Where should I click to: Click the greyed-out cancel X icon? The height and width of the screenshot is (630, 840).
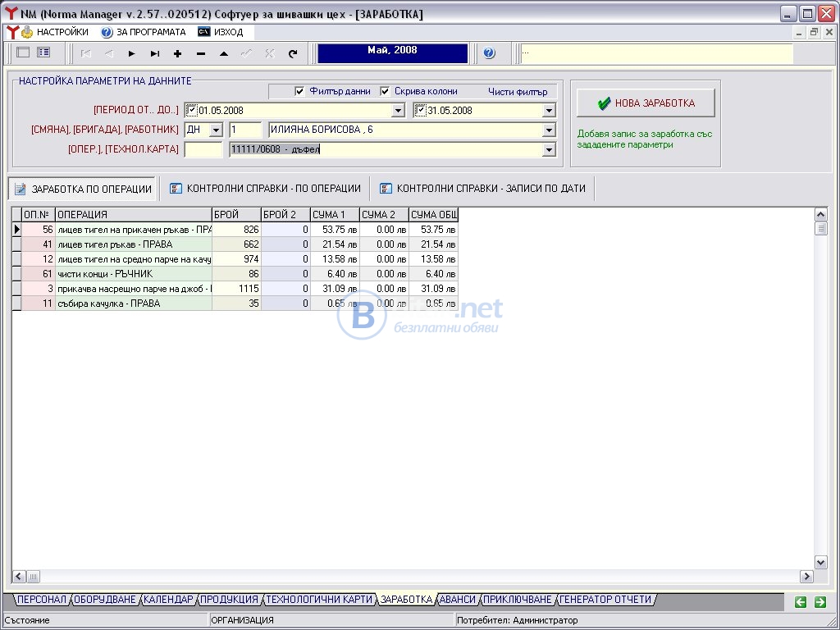tap(269, 53)
